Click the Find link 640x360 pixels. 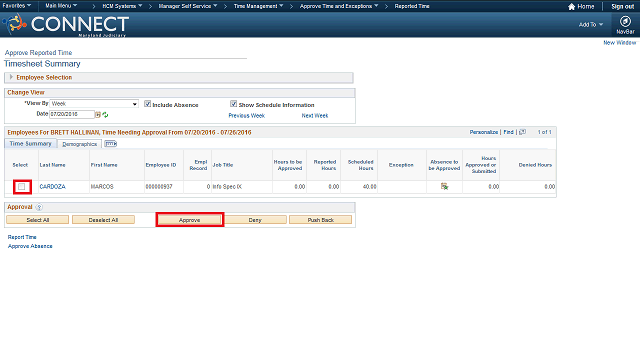click(x=509, y=132)
